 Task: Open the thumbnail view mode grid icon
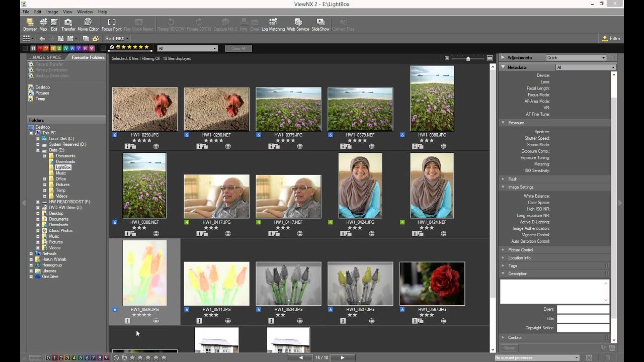click(x=26, y=38)
